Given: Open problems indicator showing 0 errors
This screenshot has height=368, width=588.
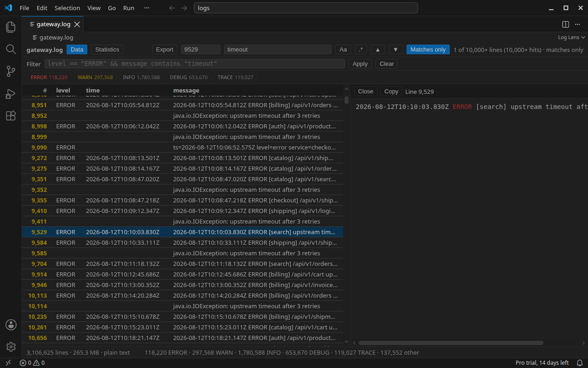Looking at the screenshot, I should click(x=32, y=363).
